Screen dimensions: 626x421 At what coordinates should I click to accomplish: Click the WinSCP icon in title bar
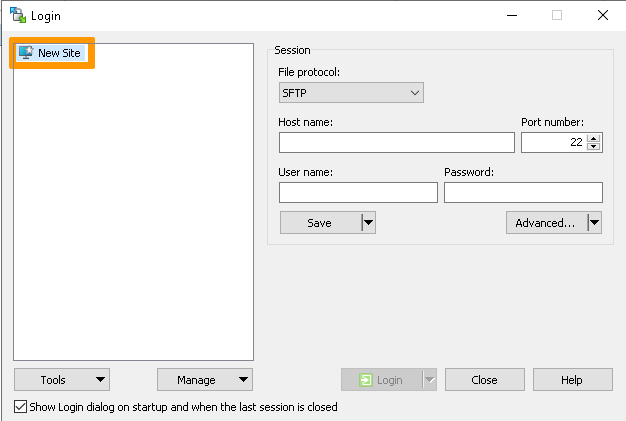click(18, 15)
